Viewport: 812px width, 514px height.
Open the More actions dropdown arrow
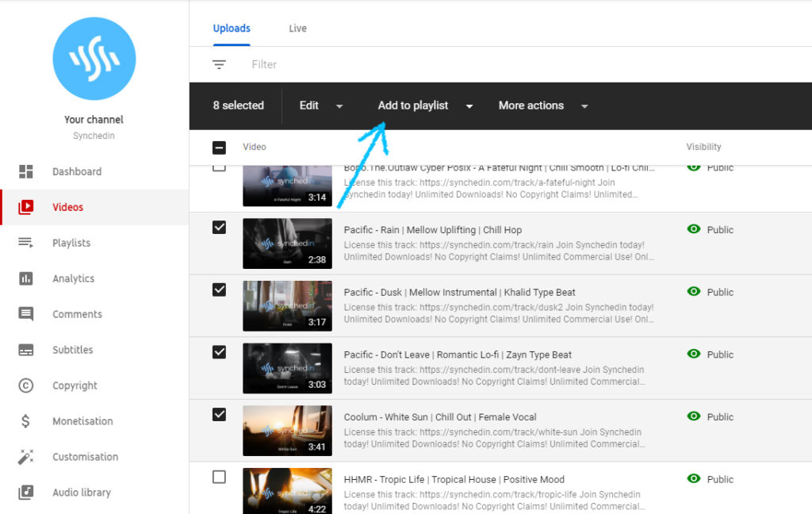584,106
